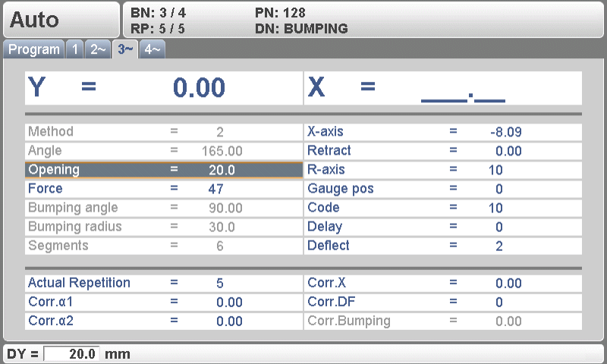The width and height of the screenshot is (607, 364).
Task: Click the DY value input field
Action: pos(72,354)
